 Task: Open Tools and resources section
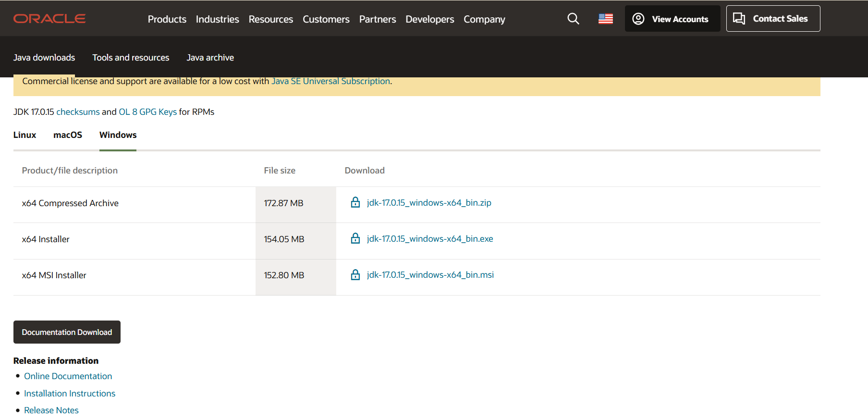131,58
